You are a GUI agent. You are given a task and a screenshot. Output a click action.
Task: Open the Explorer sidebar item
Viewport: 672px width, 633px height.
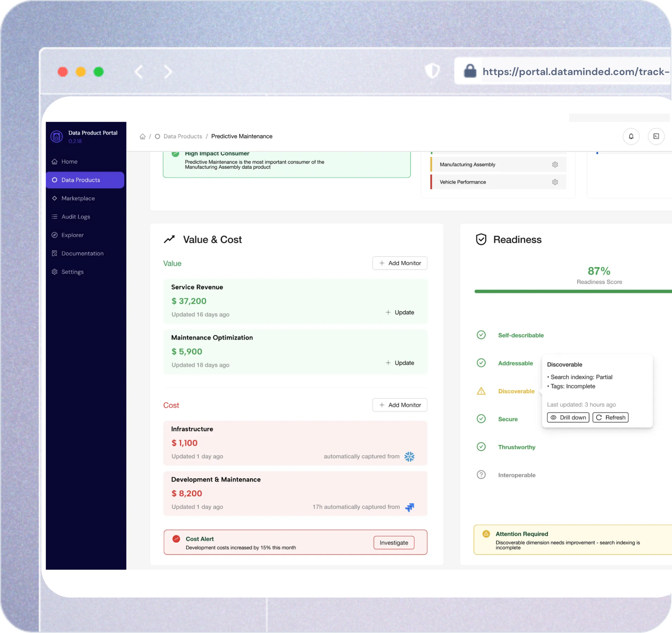click(x=72, y=235)
